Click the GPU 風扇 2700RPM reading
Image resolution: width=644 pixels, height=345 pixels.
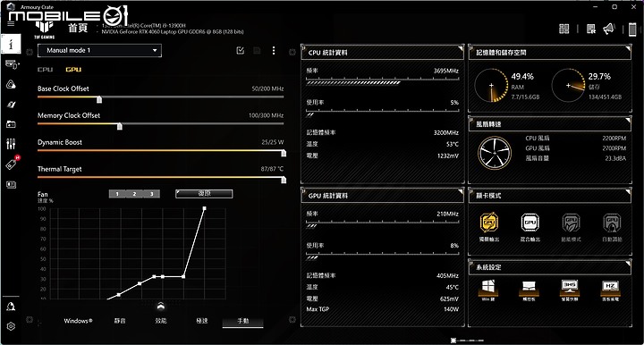(x=614, y=148)
